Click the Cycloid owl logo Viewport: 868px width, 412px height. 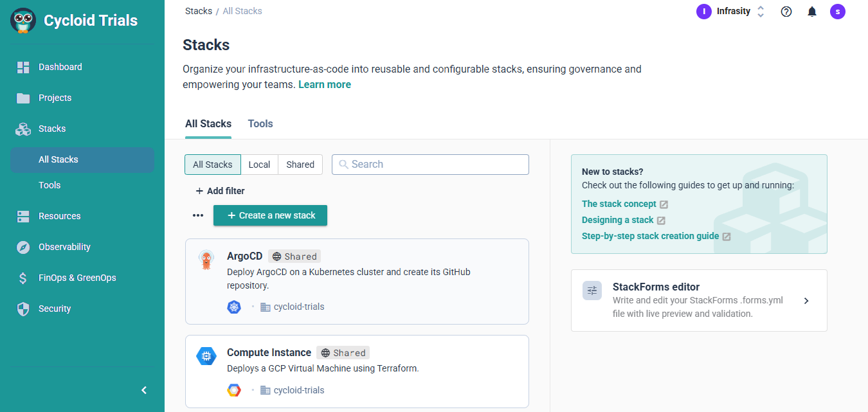point(23,21)
